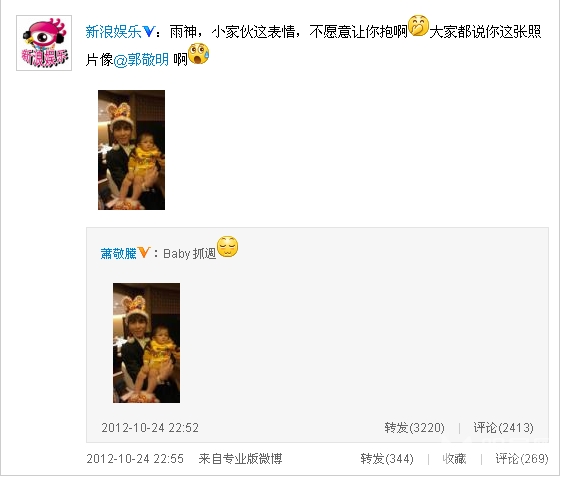Click 评论(2413) on the original post

click(503, 427)
